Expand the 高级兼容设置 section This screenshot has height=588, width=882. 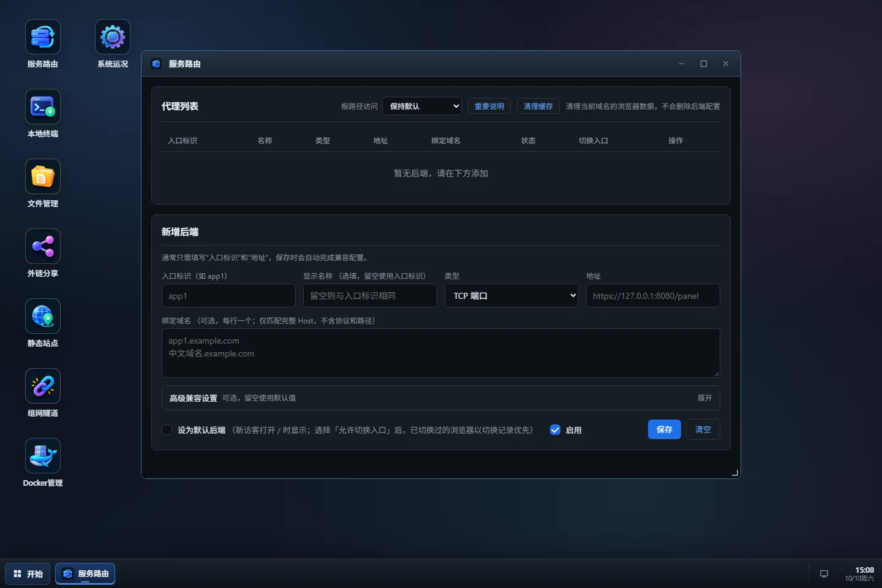pyautogui.click(x=441, y=398)
